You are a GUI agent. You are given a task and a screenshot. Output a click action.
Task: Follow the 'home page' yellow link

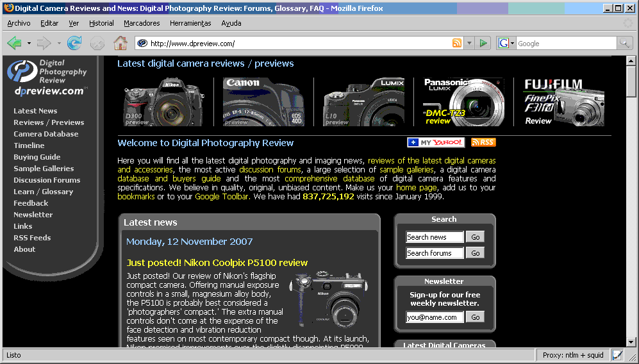tap(417, 188)
